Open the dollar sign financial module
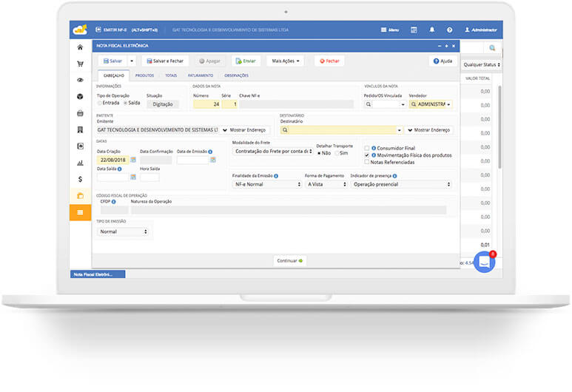The image size is (572, 392). point(80,179)
